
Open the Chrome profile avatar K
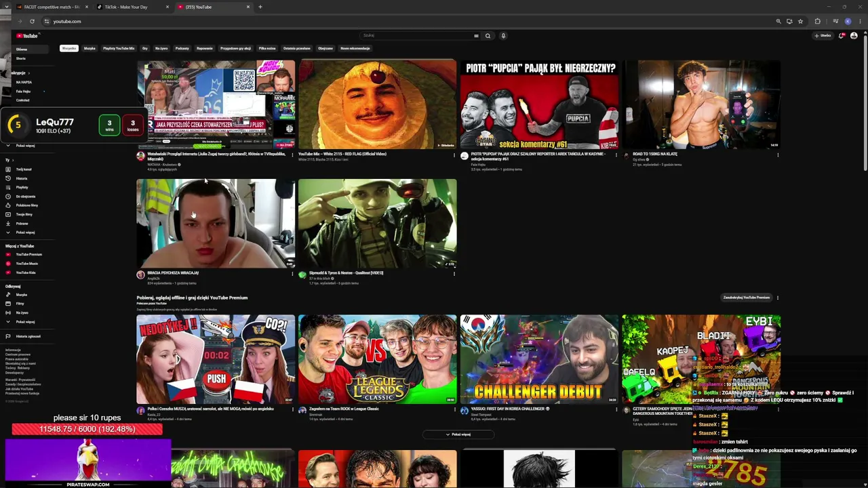tap(848, 21)
